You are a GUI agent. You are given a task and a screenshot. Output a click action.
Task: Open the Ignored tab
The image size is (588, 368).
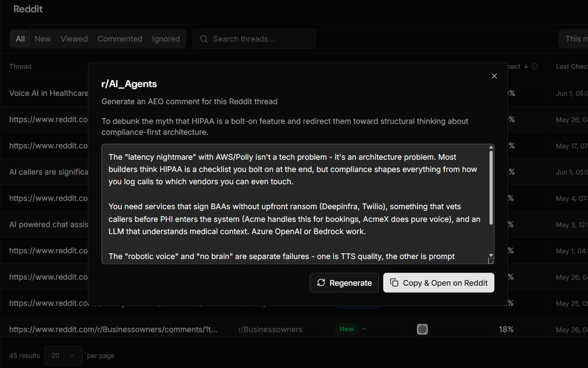tap(166, 39)
